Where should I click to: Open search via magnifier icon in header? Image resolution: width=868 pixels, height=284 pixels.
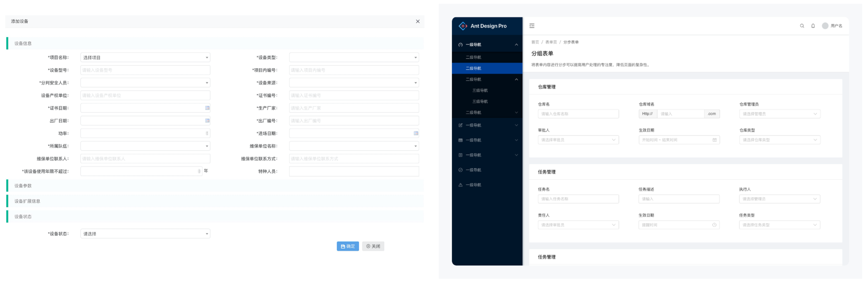[x=802, y=26]
